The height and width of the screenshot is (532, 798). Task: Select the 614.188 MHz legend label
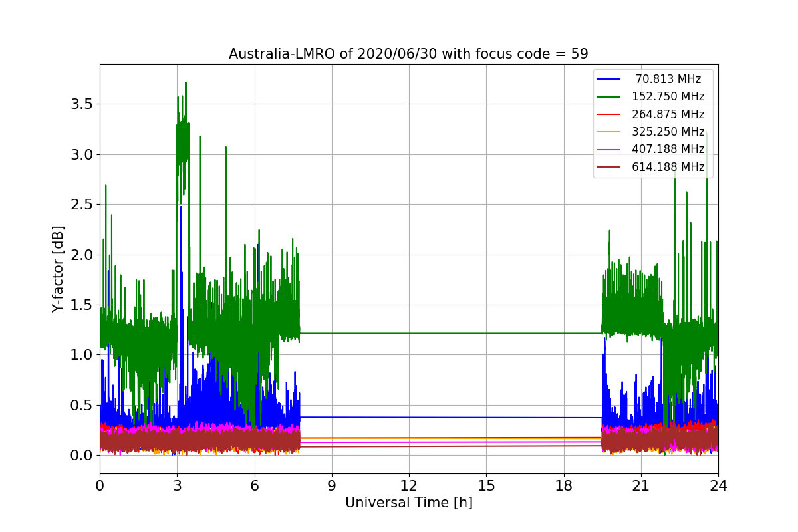click(668, 167)
